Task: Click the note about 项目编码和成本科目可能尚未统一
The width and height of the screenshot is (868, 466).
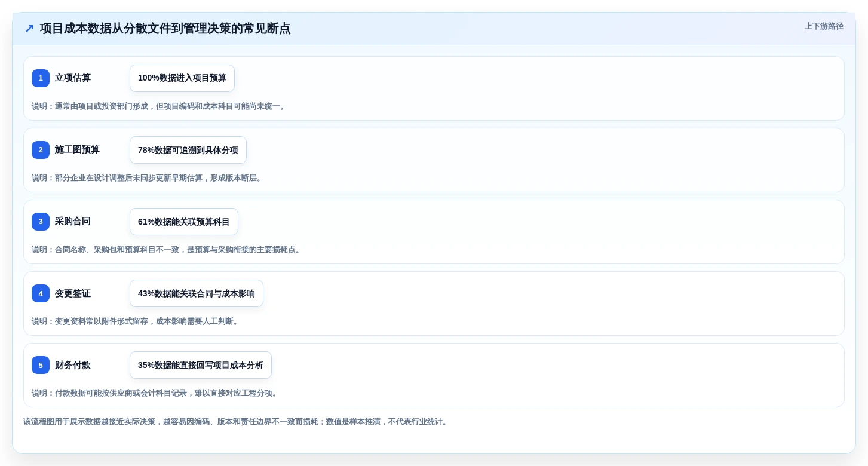Action: (160, 106)
